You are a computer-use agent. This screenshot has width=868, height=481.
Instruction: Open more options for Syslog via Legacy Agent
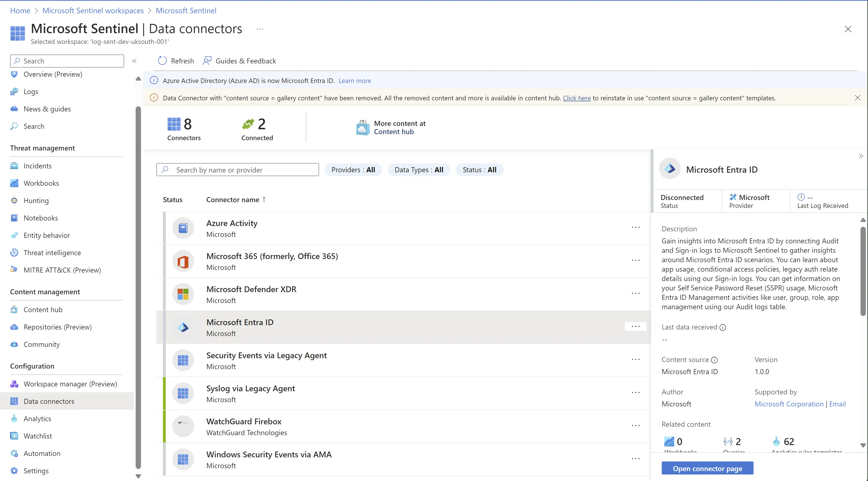635,393
